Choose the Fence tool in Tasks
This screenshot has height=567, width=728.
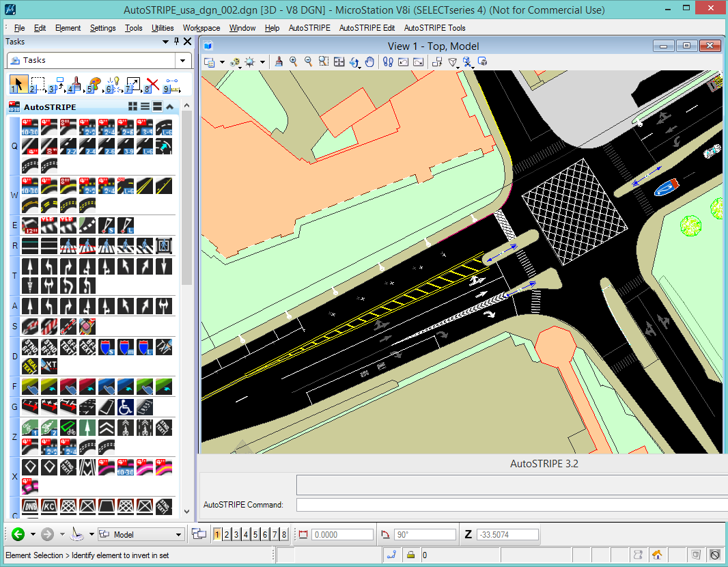38,85
